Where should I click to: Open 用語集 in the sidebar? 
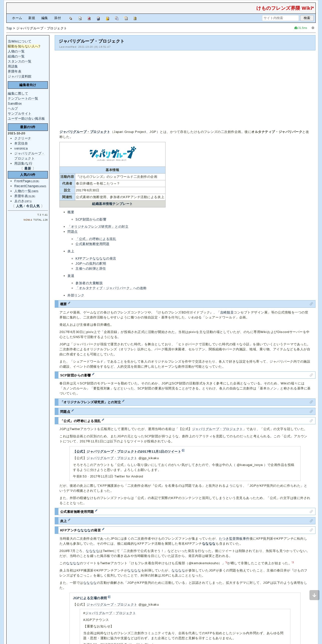tap(13, 66)
